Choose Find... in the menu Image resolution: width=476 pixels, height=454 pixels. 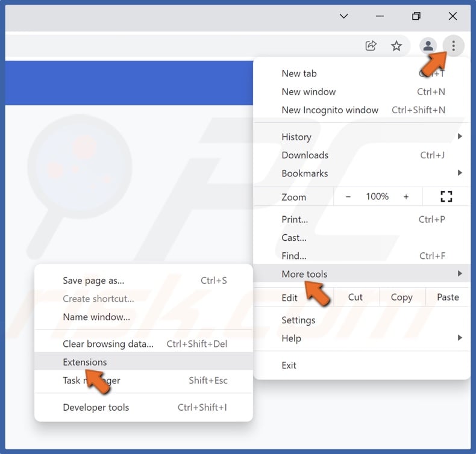(362, 256)
